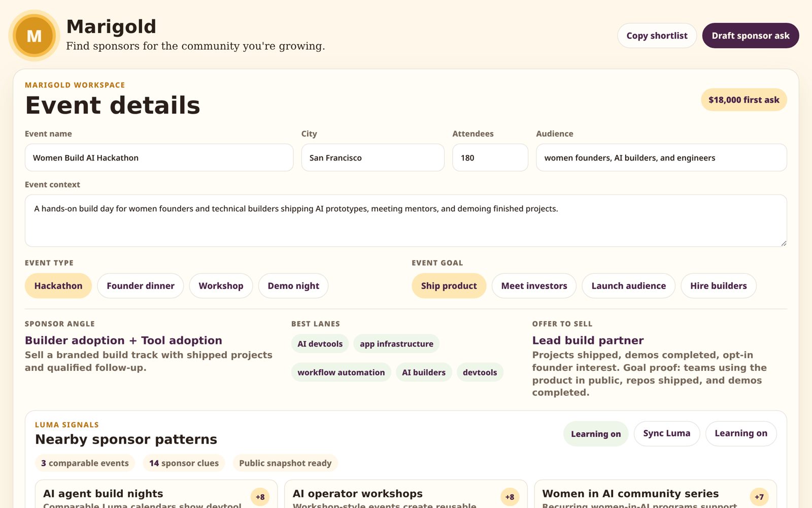The width and height of the screenshot is (812, 508).
Task: Open the Women in AI community series card
Action: [656, 494]
